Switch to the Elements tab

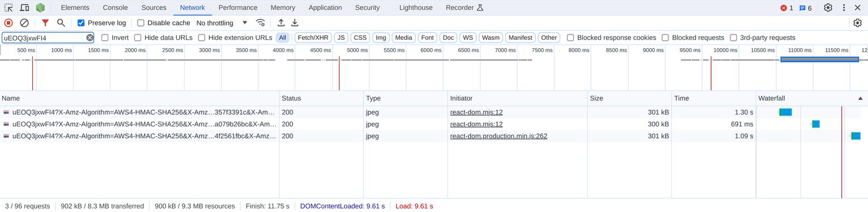[x=75, y=8]
